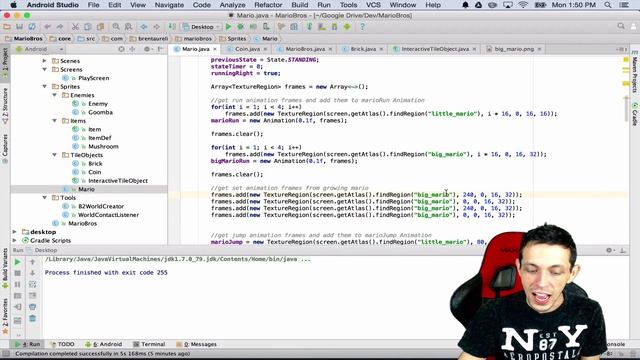
Task: Click the Back navigation arrow
Action: tap(144, 27)
